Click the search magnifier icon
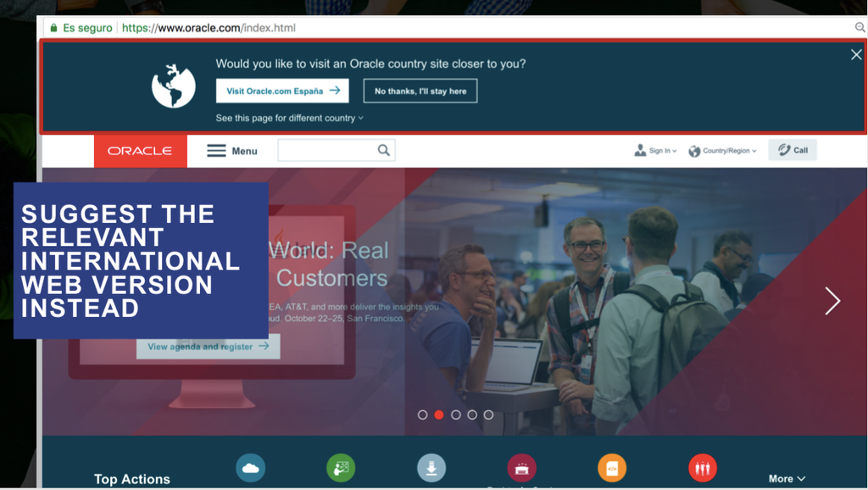Screen dimensions: 868x490 (x=384, y=150)
